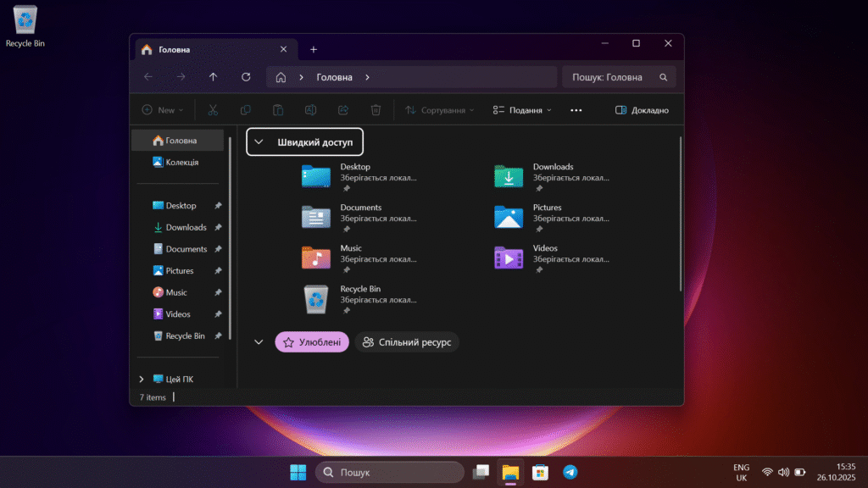Click the Copy icon in the toolbar
Screen dimensions: 868x488
[x=245, y=109]
